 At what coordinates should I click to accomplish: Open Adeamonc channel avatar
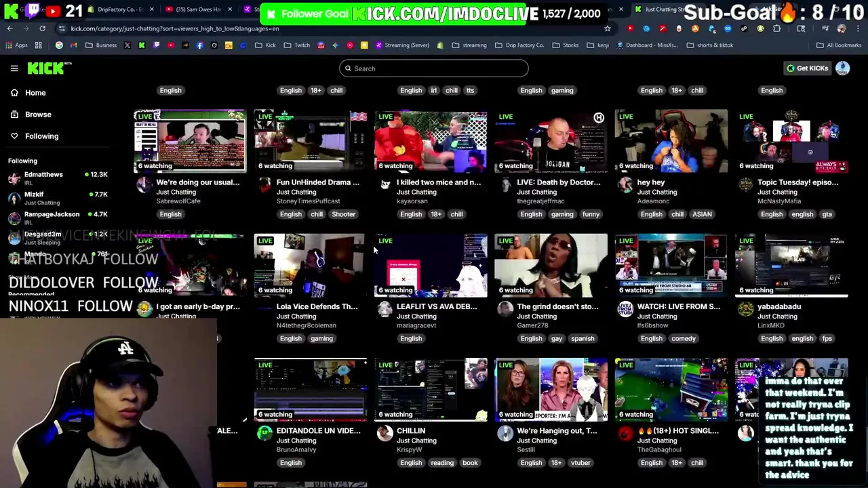coord(625,185)
